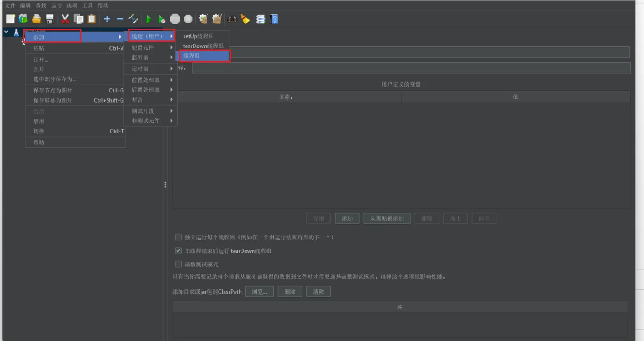This screenshot has height=341, width=644.
Task: Click the Cut scissors icon
Action: click(x=65, y=19)
